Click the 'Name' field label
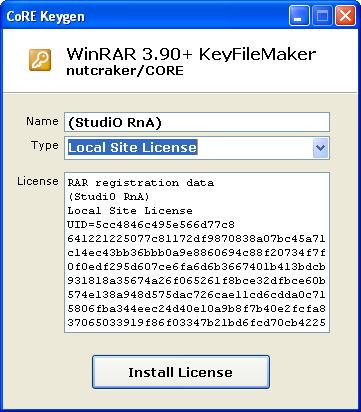This screenshot has width=361, height=412. [42, 121]
